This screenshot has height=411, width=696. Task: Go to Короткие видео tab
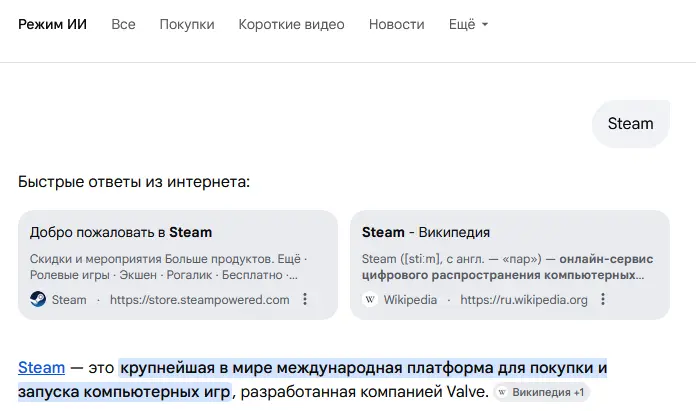pos(291,24)
